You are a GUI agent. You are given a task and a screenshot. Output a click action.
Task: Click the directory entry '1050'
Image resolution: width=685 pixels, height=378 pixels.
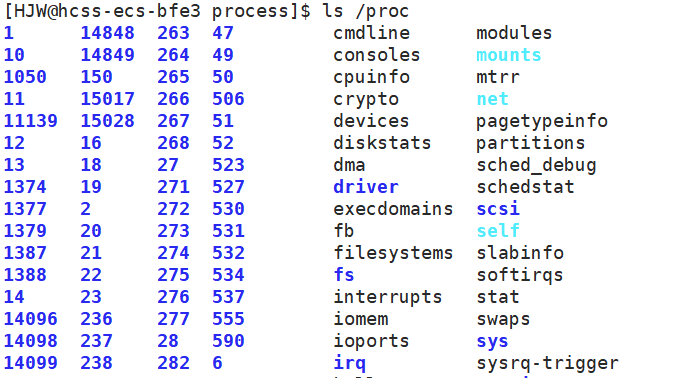[25, 77]
